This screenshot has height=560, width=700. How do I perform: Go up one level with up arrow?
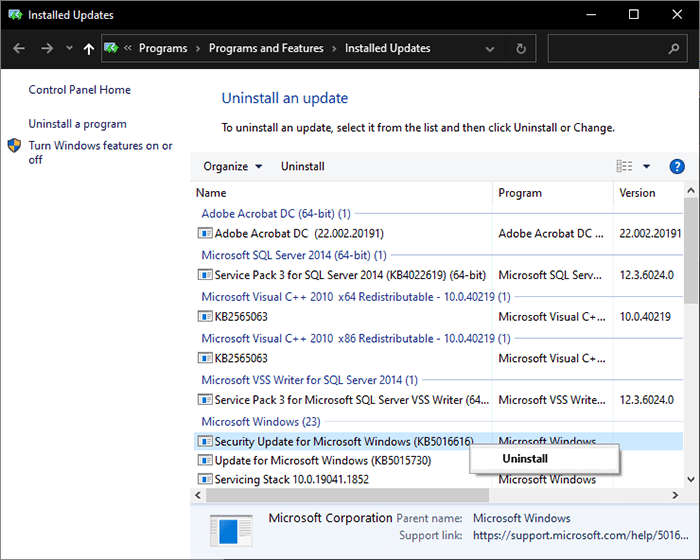[89, 49]
